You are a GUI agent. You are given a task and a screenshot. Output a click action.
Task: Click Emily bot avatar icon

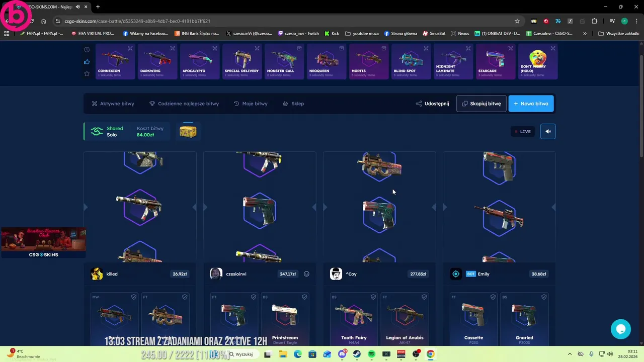[455, 274]
